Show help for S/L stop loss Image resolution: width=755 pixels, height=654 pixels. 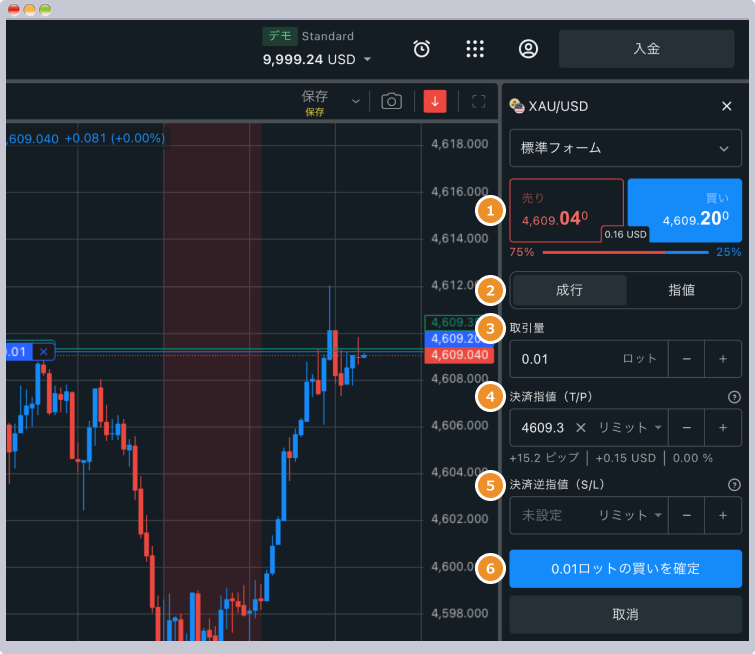point(734,485)
